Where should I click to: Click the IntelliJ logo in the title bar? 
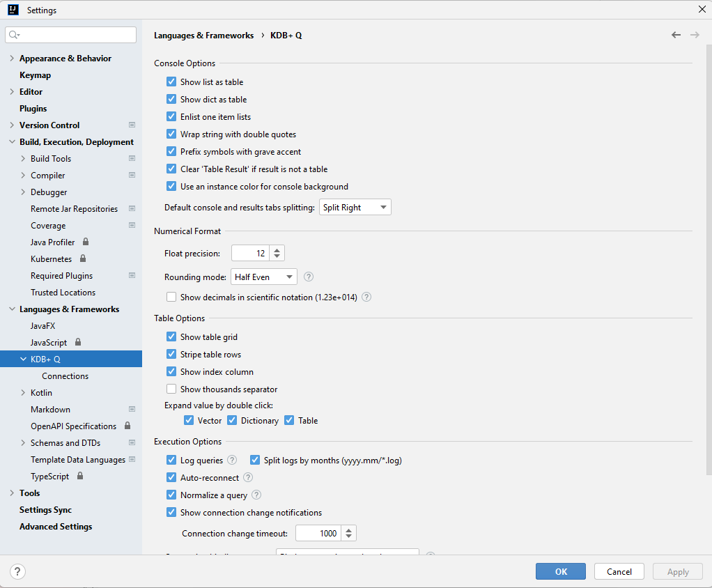[x=13, y=10]
